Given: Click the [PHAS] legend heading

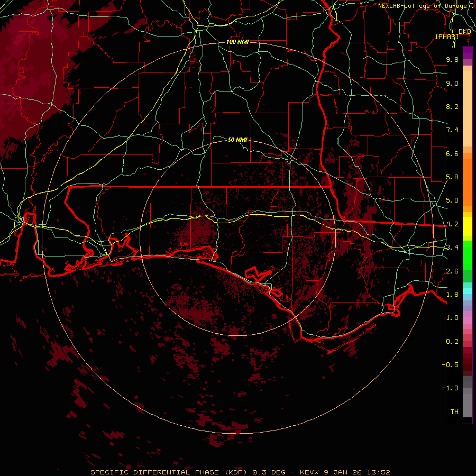Looking at the screenshot, I should tap(447, 36).
